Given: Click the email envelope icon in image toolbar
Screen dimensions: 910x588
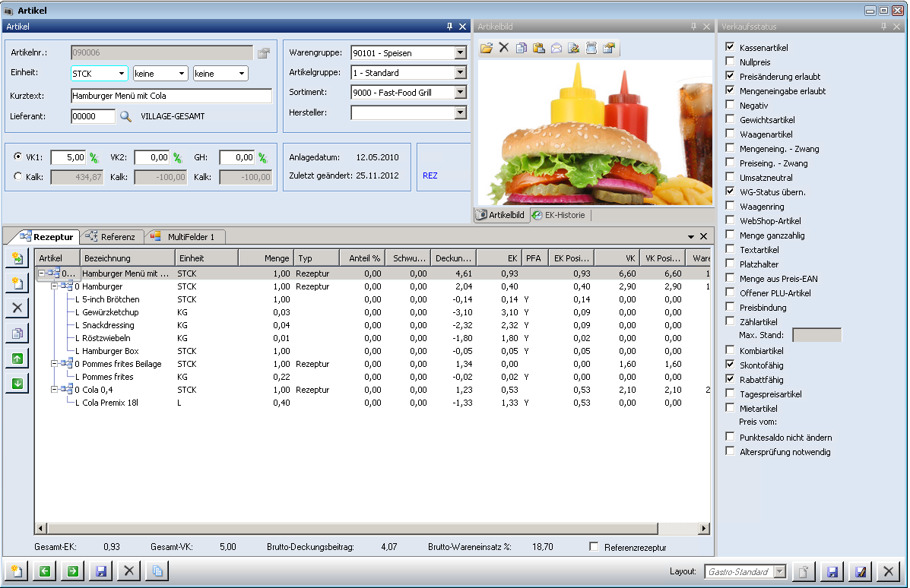Looking at the screenshot, I should pyautogui.click(x=556, y=48).
